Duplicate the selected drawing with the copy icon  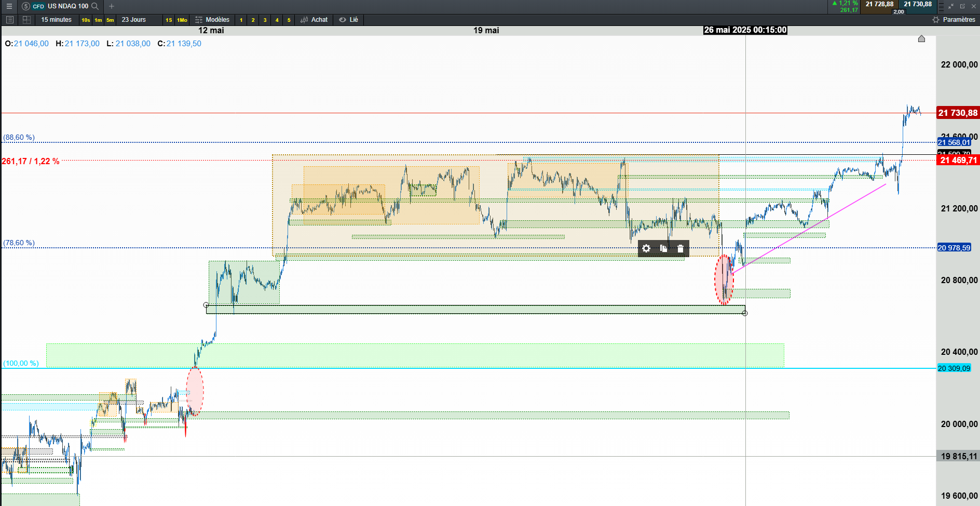[663, 248]
